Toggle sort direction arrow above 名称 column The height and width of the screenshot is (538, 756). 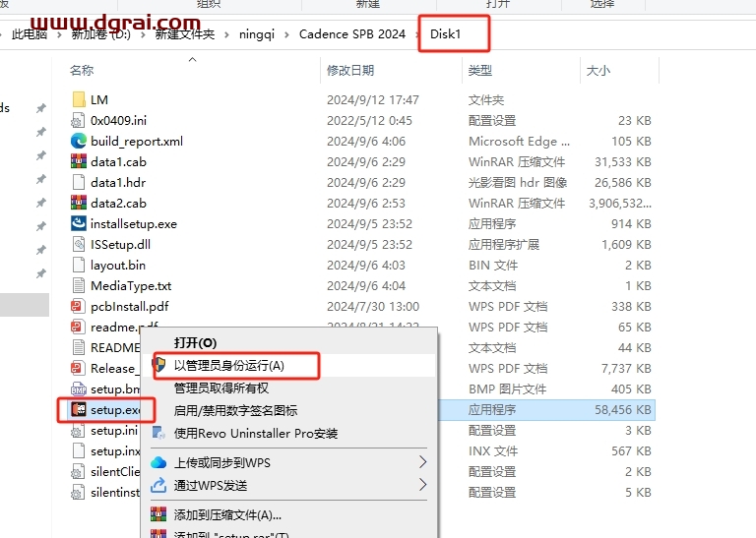pos(192,60)
